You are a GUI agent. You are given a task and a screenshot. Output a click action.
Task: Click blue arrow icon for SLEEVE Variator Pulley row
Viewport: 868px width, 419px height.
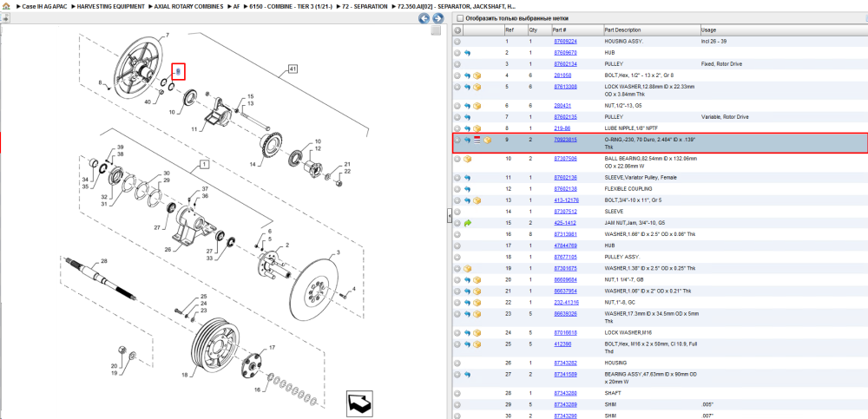(x=467, y=178)
